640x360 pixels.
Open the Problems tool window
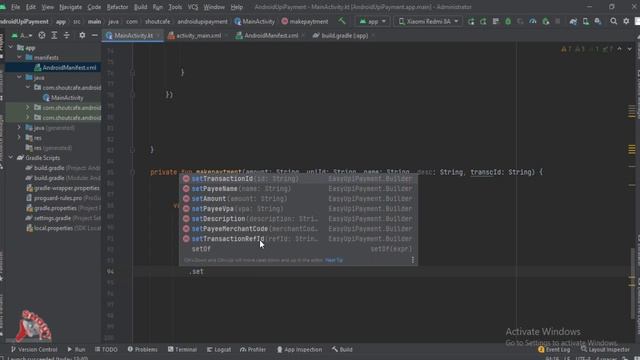142,349
